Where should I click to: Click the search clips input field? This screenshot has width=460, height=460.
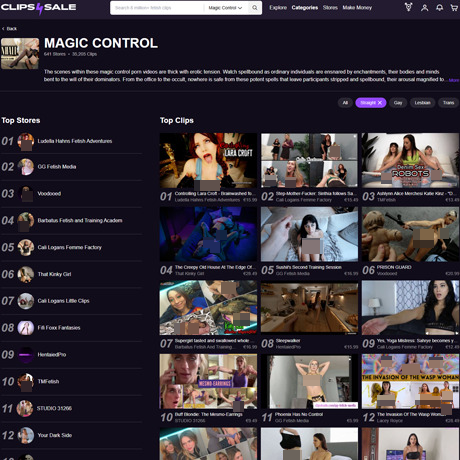pos(157,8)
